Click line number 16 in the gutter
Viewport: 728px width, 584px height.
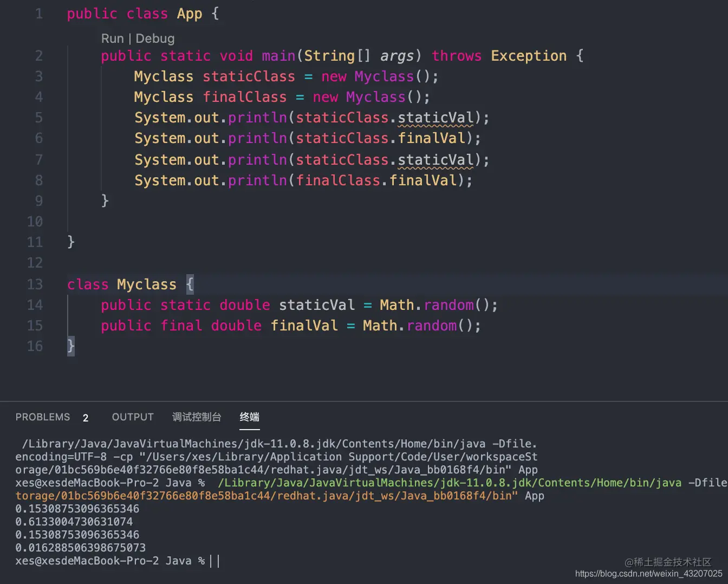(35, 346)
